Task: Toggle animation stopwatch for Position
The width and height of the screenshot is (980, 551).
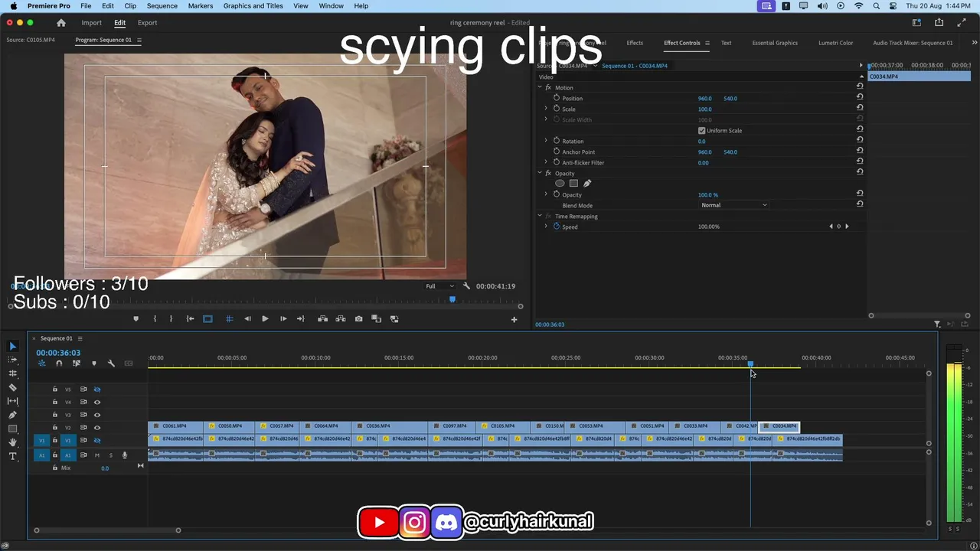Action: 557,99
